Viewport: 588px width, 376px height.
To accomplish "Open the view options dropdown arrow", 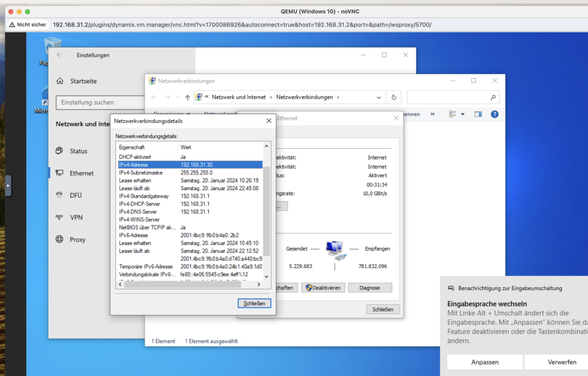I will 463,114.
